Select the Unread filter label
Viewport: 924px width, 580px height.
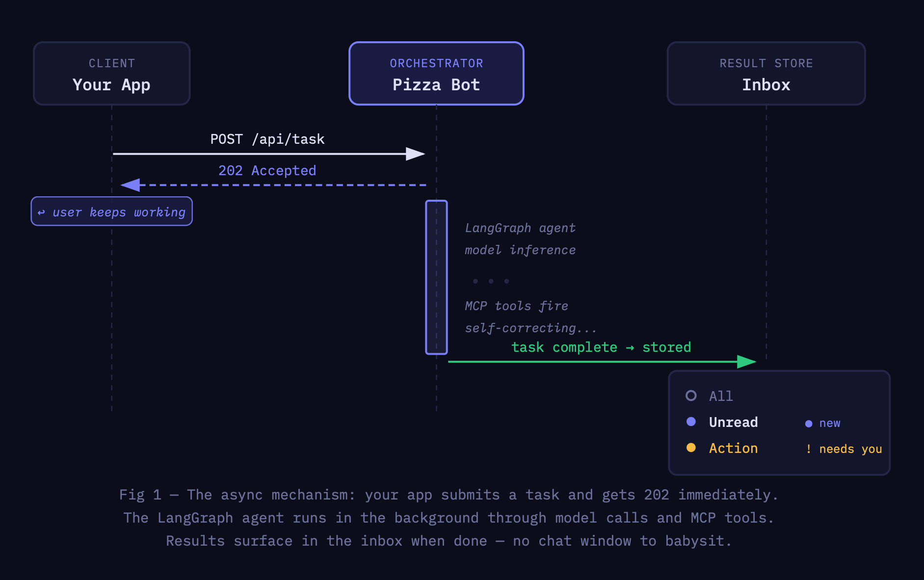pyautogui.click(x=734, y=422)
